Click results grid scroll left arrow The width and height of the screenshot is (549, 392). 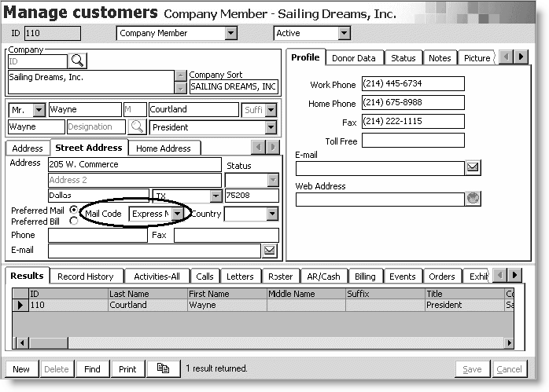point(22,343)
